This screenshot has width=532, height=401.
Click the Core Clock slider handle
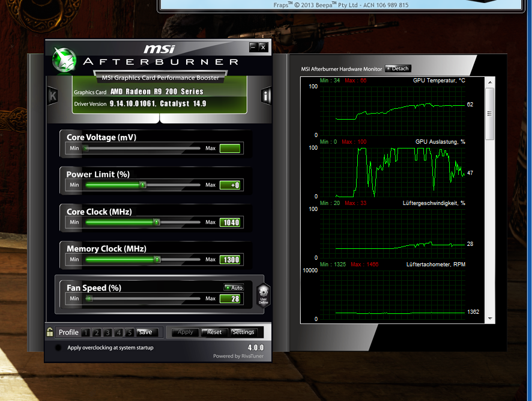pos(156,222)
